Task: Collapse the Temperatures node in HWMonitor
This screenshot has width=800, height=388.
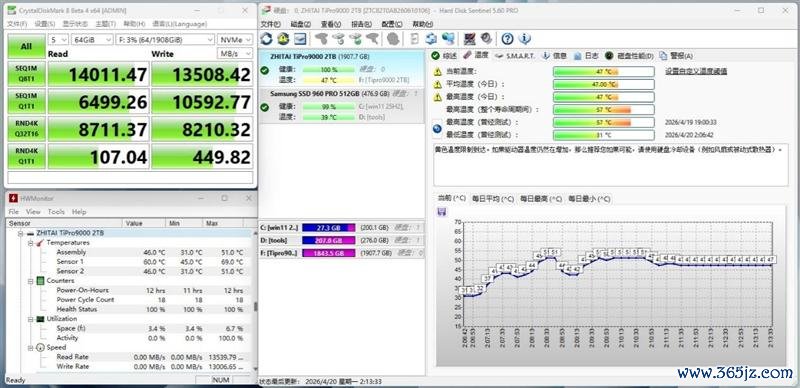Action: pyautogui.click(x=31, y=243)
